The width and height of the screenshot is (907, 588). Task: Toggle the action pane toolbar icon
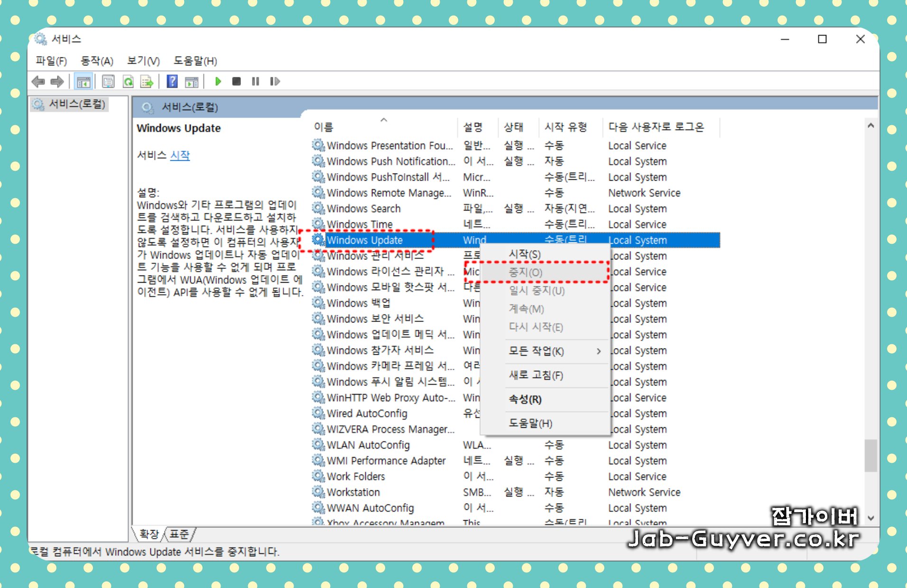click(192, 82)
